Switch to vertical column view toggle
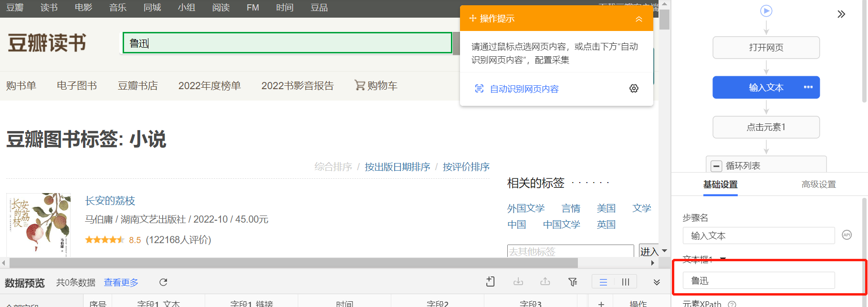This screenshot has height=307, width=868. [625, 282]
